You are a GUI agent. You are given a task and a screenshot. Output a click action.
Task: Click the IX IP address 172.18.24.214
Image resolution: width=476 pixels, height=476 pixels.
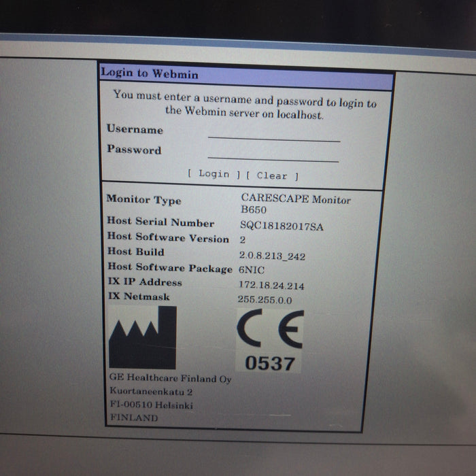coord(271,286)
